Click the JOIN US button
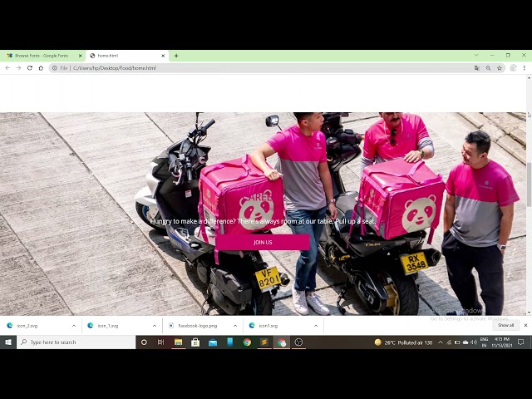This screenshot has height=399, width=532. (x=263, y=242)
